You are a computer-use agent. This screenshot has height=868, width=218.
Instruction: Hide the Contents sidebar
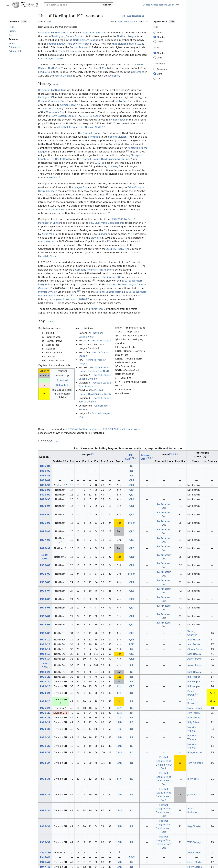(x=24, y=21)
